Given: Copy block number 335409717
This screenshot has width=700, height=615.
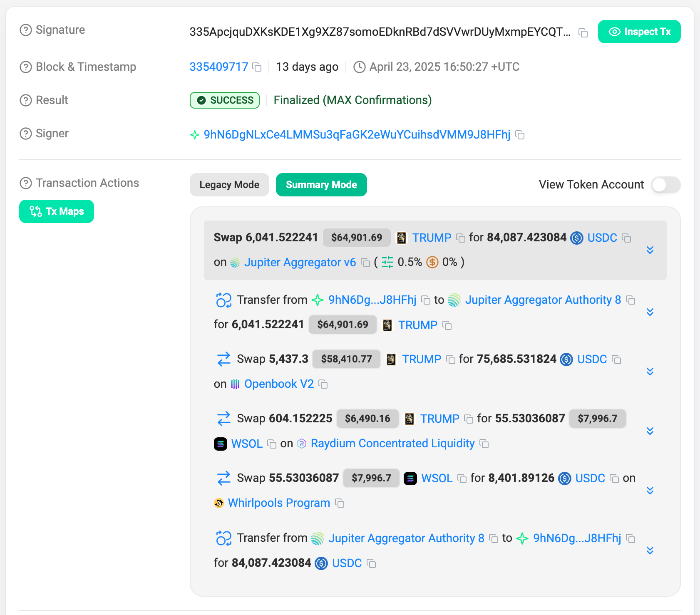Looking at the screenshot, I should (x=257, y=67).
